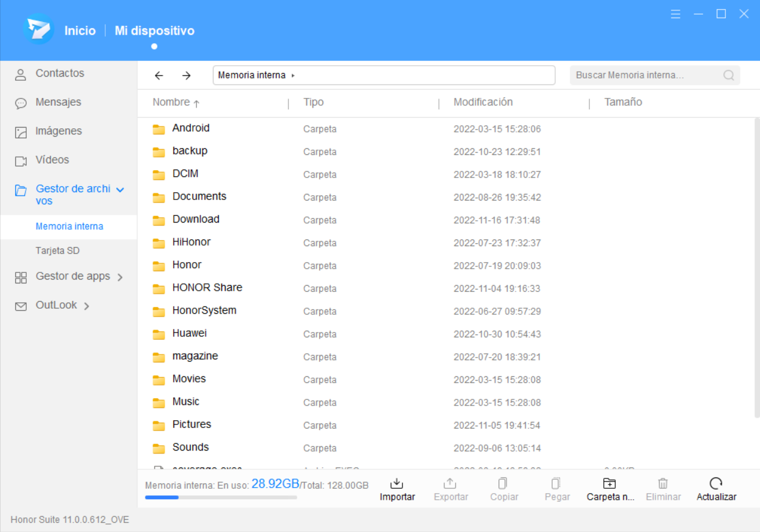Click the Honor Suite logo icon
760x532 pixels.
point(38,30)
